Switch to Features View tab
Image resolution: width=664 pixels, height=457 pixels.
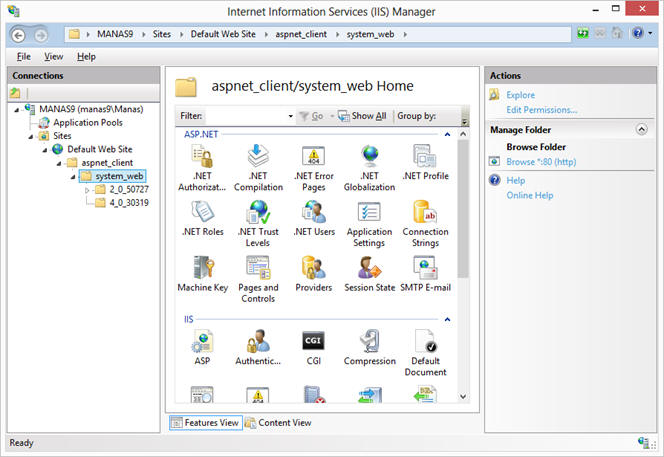(206, 423)
